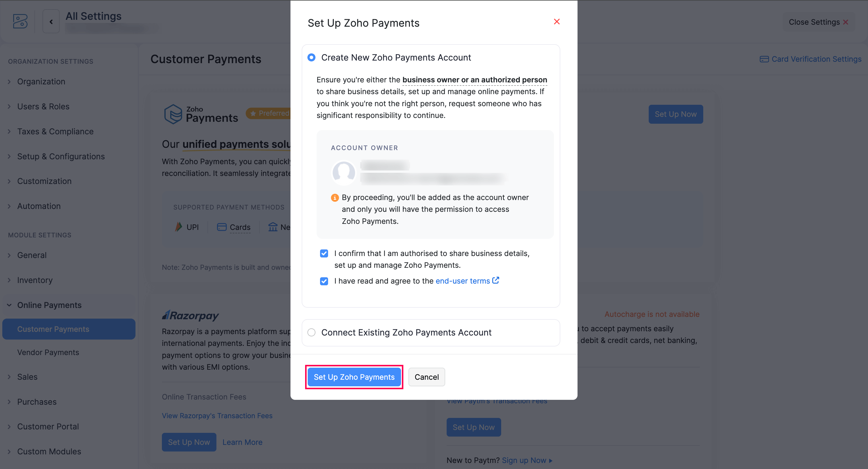Open Vendor Payments in the sidebar

click(x=48, y=352)
